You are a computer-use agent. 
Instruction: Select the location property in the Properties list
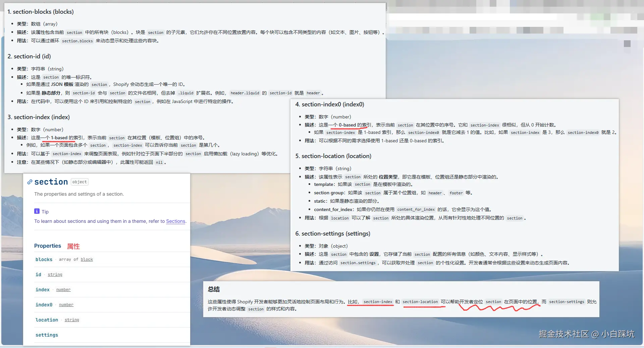click(47, 320)
